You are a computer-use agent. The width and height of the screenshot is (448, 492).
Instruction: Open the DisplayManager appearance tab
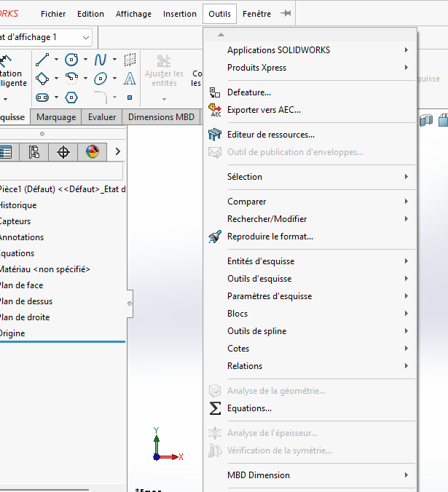click(93, 152)
